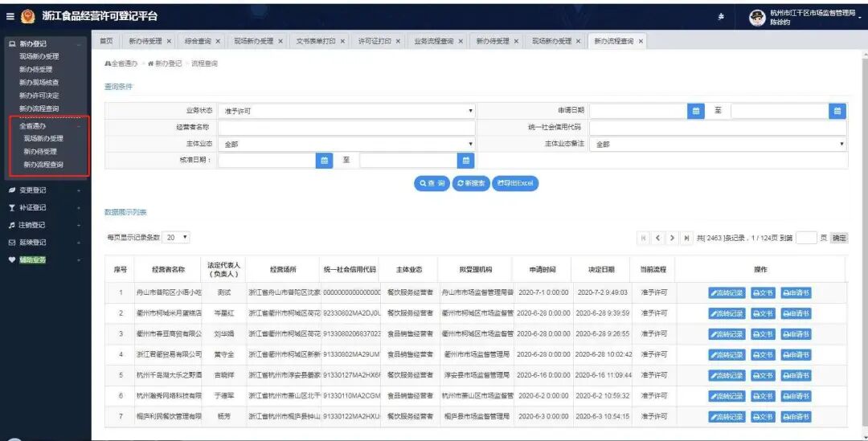The width and height of the screenshot is (868, 441).
Task: Close the active 新办流程查询 tab
Action: 641,42
